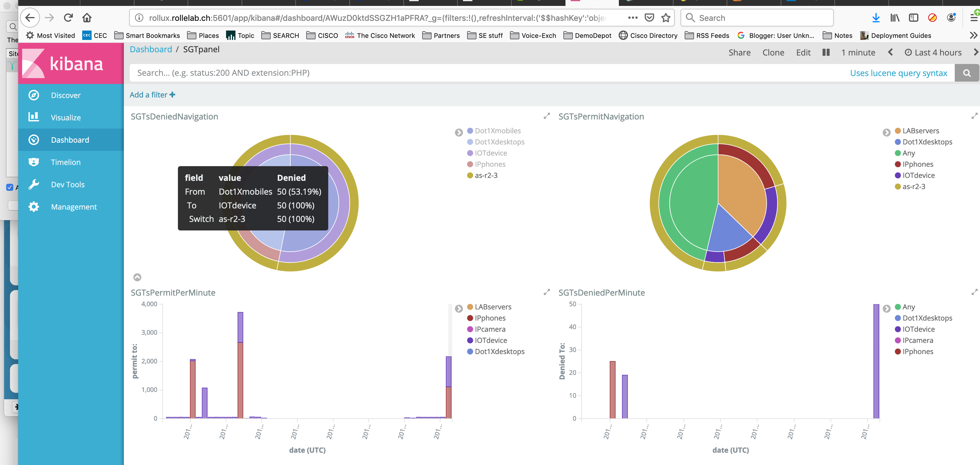Select Dashboard in the Kibana sidebar
Screen dimensions: 980x465
pos(70,140)
